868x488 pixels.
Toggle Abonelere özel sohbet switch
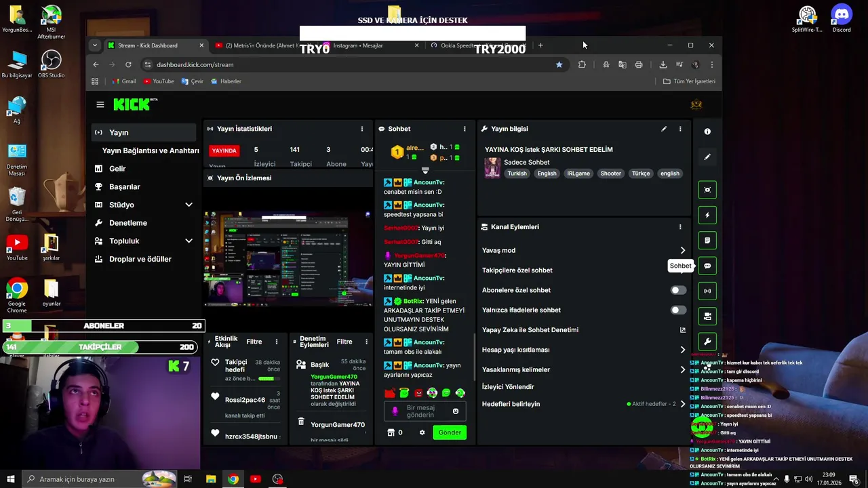pos(678,290)
